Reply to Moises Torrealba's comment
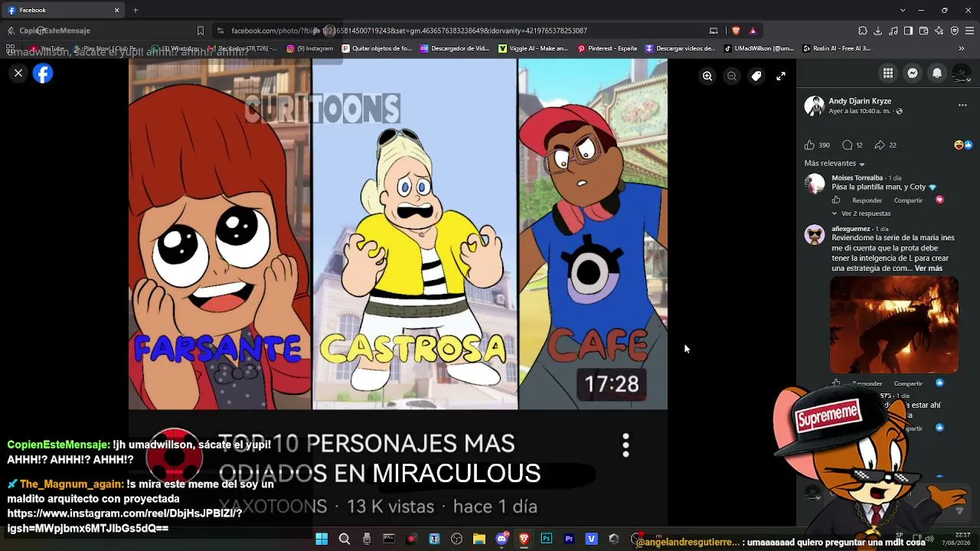The width and height of the screenshot is (980, 551). pos(867,201)
